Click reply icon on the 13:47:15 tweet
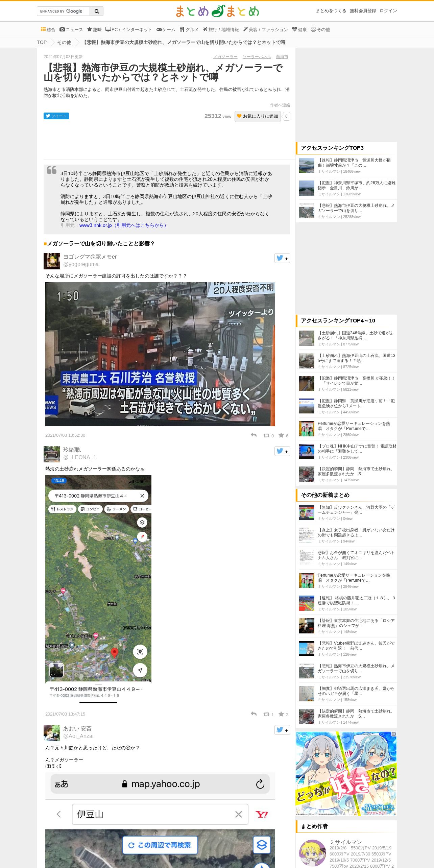 tap(254, 714)
